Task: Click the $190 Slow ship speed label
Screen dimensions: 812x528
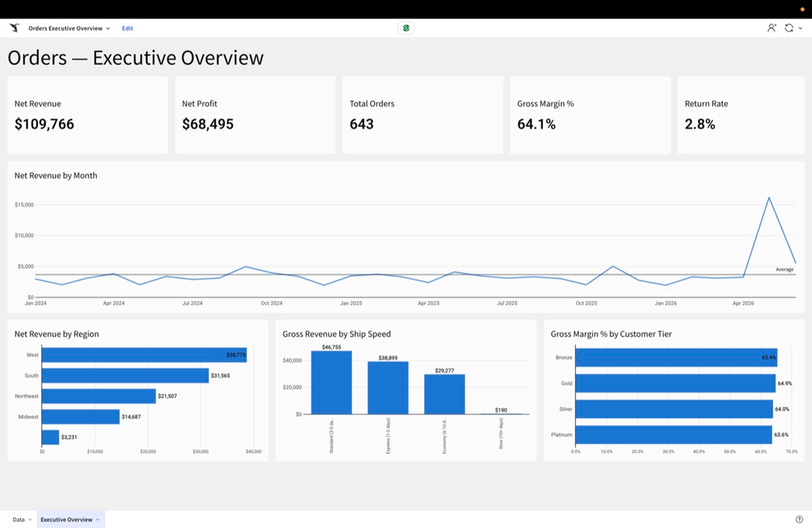Action: pos(501,410)
